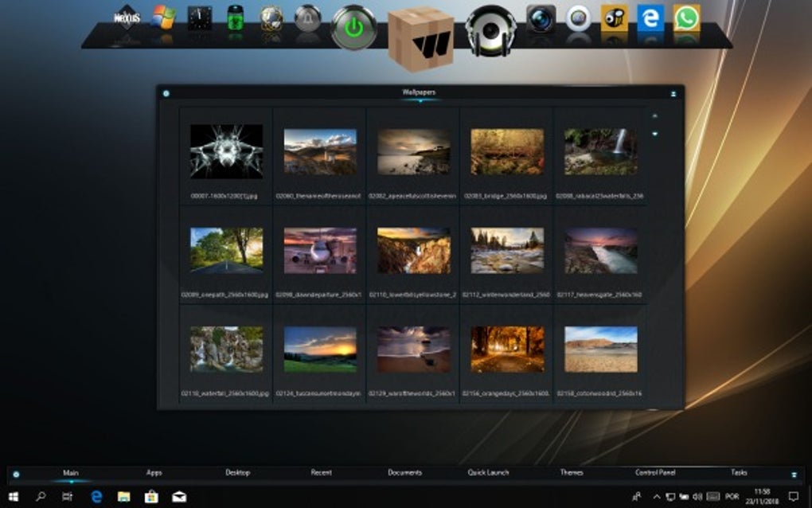Pick the golden forest bridge wallpaper

pos(507,152)
